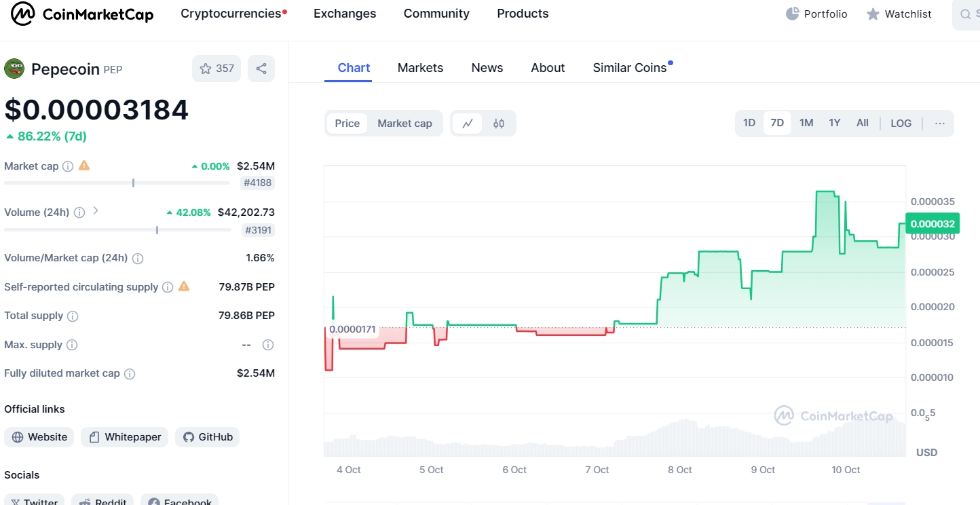This screenshot has height=505, width=980.
Task: Open Portfolio in the header
Action: (816, 14)
